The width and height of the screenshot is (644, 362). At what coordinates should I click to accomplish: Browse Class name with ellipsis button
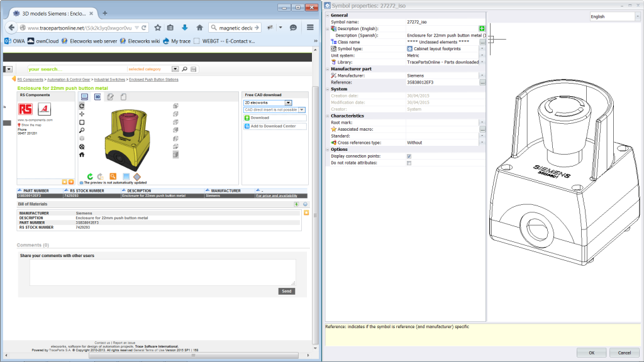482,42
